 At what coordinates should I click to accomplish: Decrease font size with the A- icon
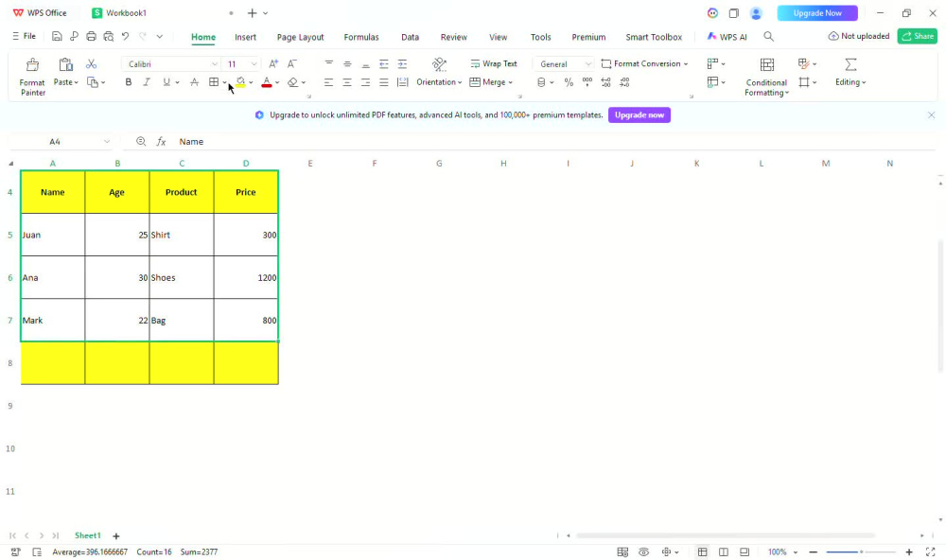pyautogui.click(x=292, y=63)
